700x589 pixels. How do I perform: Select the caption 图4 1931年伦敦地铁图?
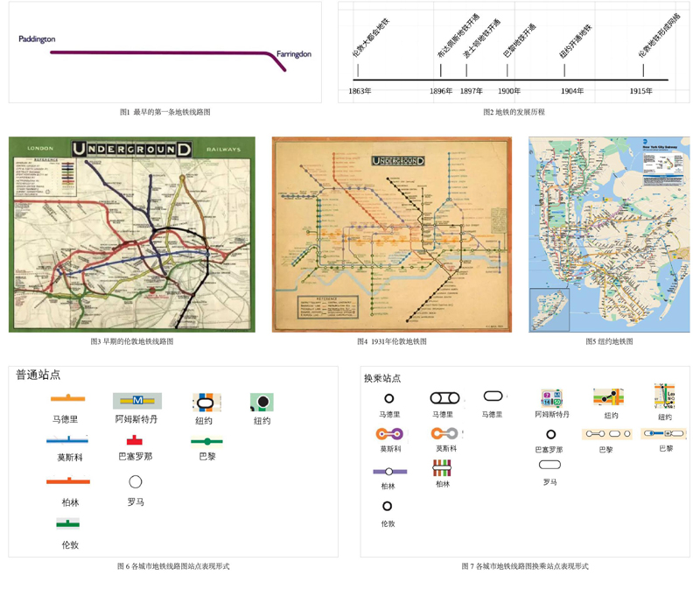tap(391, 341)
